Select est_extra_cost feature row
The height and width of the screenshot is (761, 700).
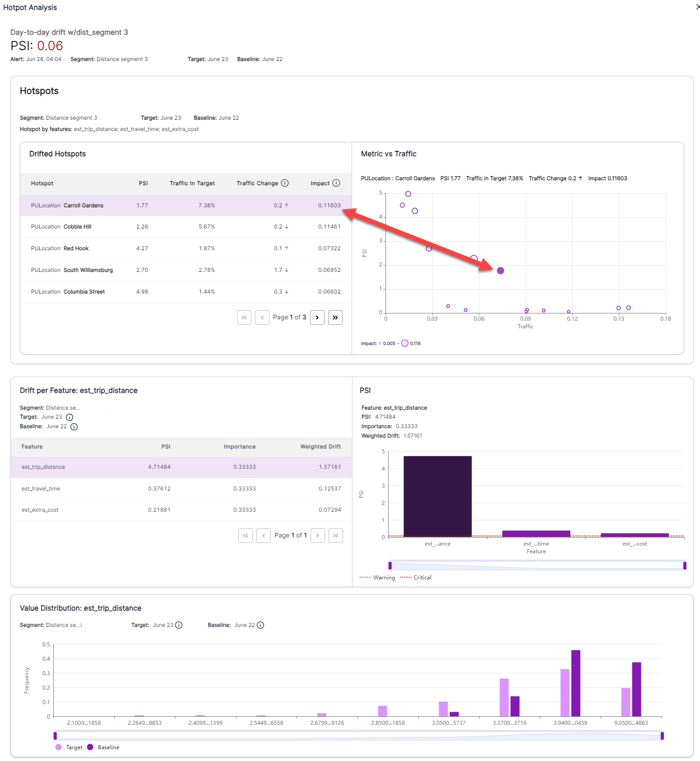click(x=181, y=510)
